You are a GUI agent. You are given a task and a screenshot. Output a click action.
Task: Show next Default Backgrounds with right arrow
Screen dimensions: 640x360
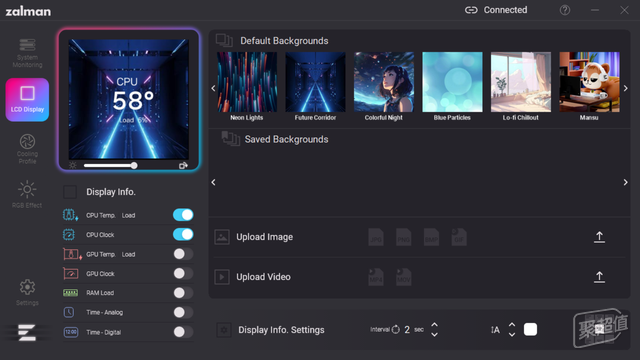[x=625, y=88]
